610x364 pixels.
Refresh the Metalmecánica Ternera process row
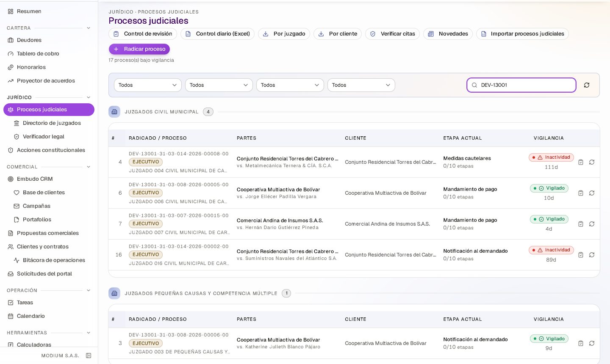pyautogui.click(x=592, y=162)
